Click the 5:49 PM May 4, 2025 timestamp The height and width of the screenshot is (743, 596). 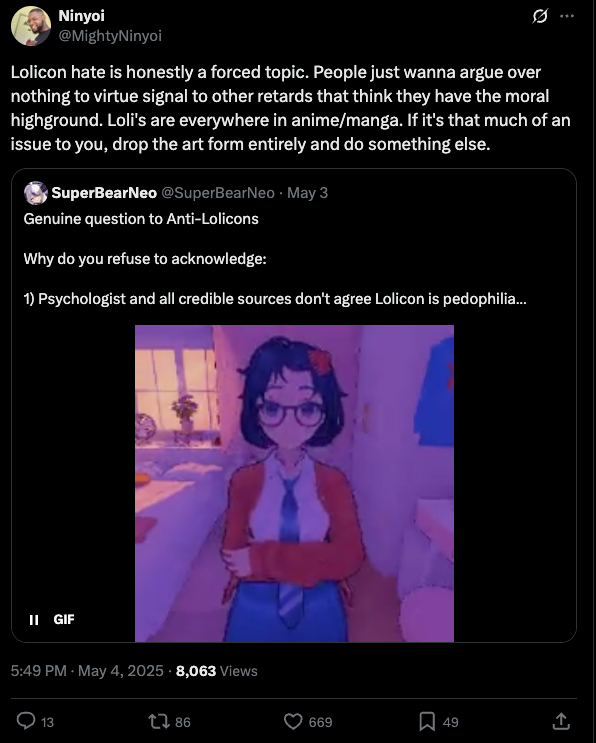point(87,671)
